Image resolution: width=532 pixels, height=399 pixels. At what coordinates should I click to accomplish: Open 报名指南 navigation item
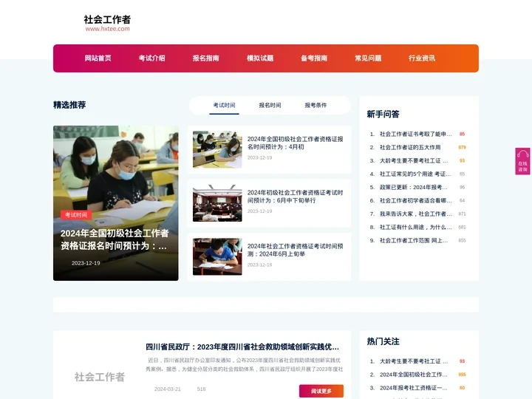coord(205,58)
